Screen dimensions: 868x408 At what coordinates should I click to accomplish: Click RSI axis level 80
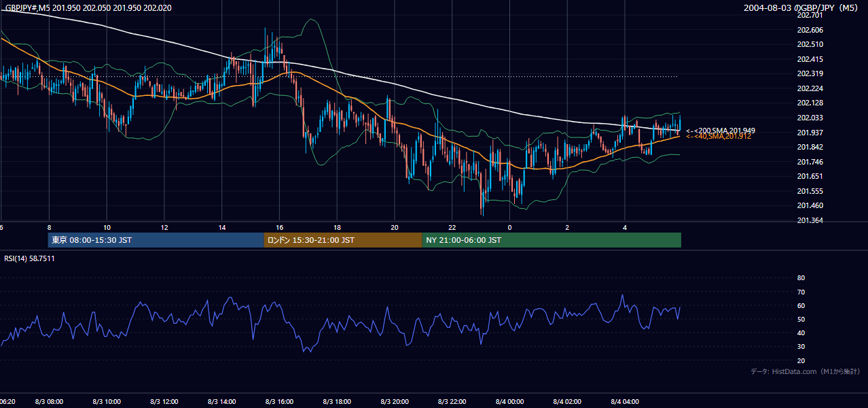(x=801, y=278)
